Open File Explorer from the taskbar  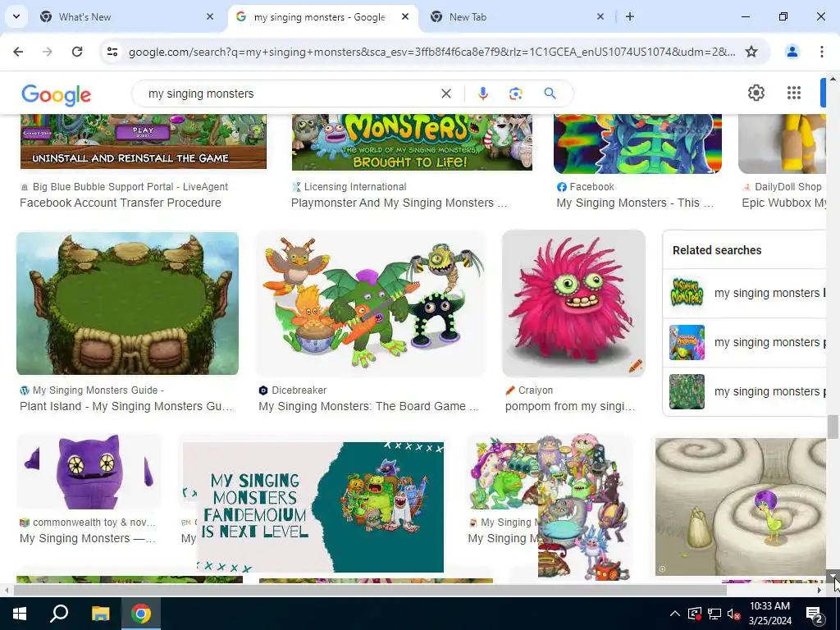(100, 614)
